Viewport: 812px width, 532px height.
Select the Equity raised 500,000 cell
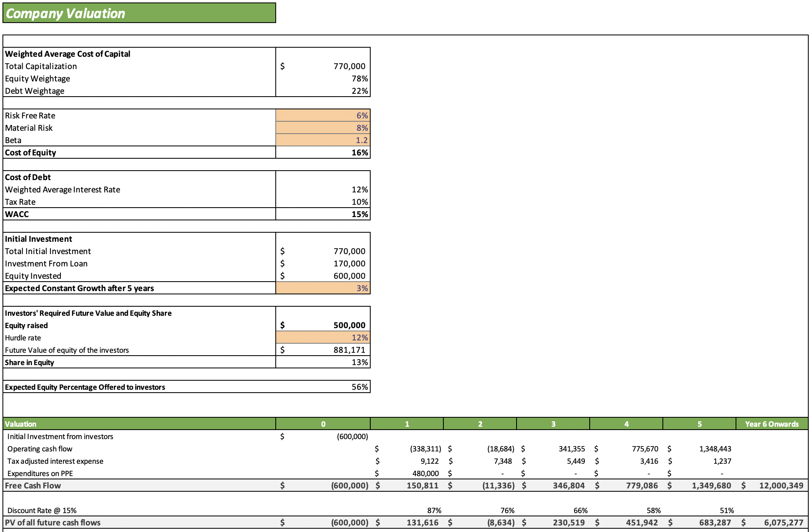[x=323, y=325]
